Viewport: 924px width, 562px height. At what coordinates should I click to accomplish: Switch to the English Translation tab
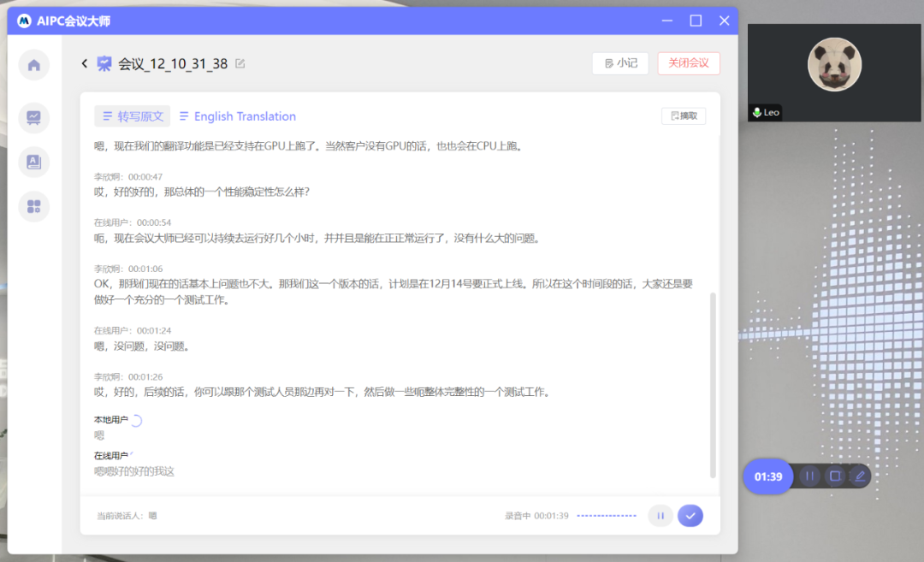click(x=238, y=116)
